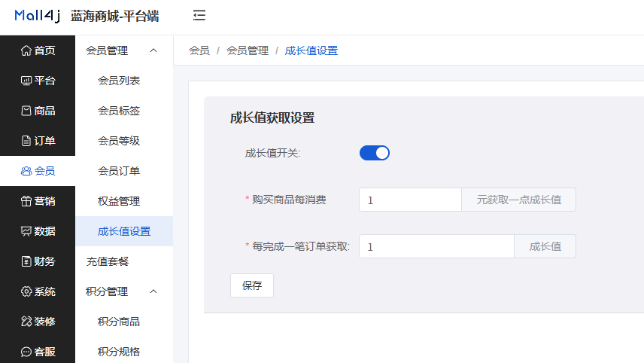Turn off the 成长值开关 switch
Screen dimensions: 644x363
coord(375,153)
